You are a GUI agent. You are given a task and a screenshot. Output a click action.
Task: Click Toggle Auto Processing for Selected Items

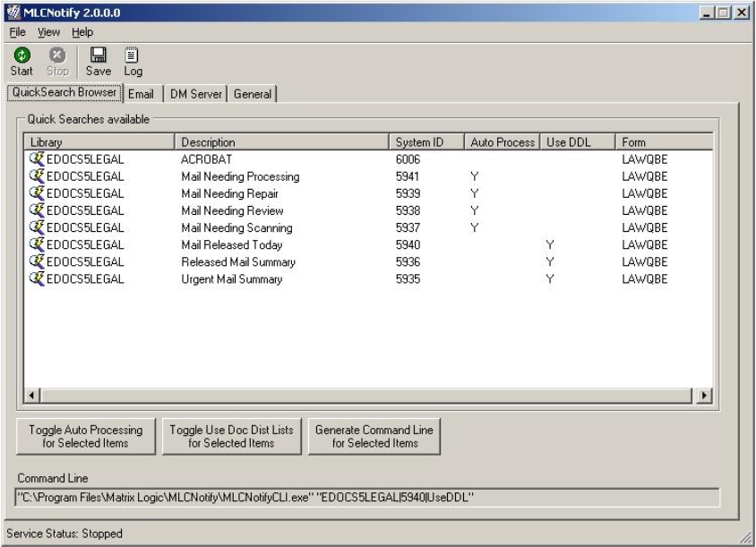tap(86, 436)
